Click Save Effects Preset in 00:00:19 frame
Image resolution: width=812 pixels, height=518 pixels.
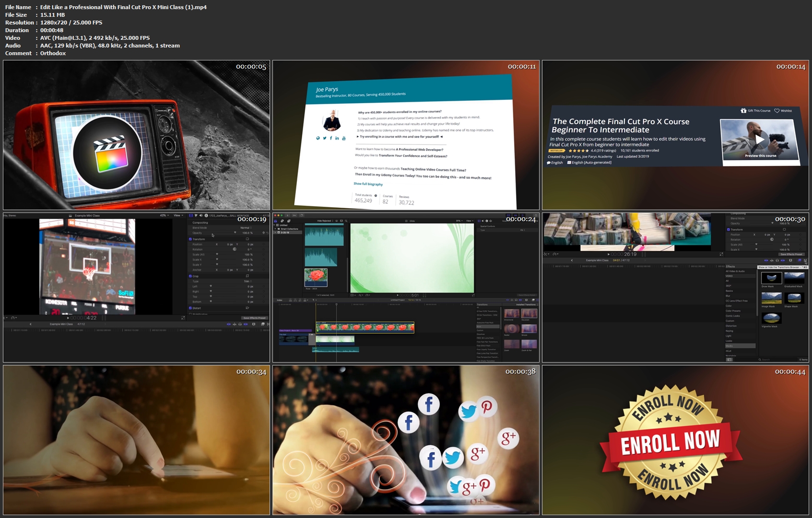coord(255,318)
